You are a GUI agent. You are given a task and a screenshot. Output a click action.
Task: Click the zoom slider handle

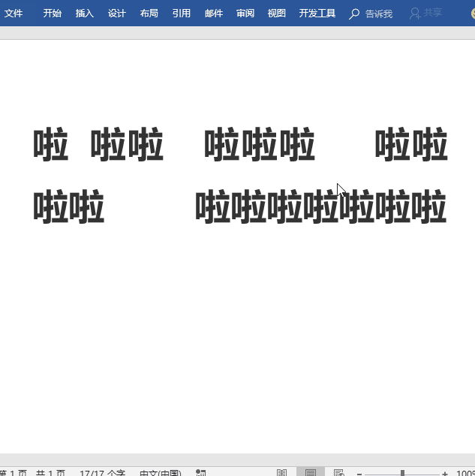tap(402, 473)
